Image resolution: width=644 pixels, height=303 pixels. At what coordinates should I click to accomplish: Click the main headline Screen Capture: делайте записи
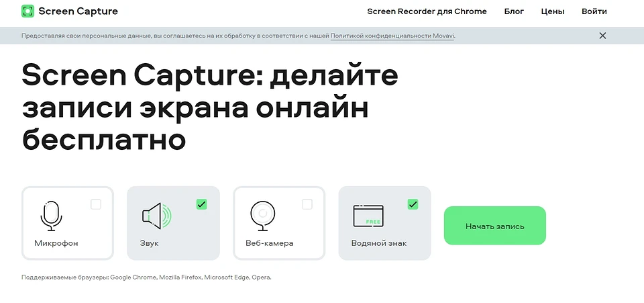pyautogui.click(x=210, y=107)
